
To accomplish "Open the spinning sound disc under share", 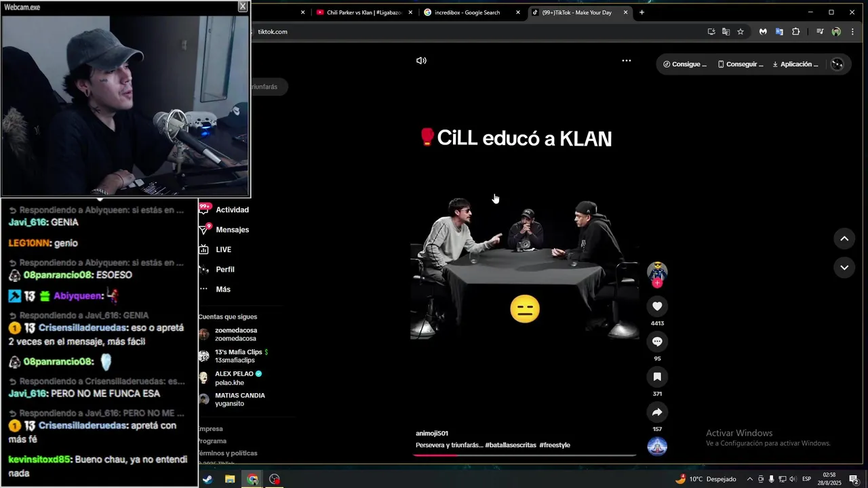I will 657,447.
